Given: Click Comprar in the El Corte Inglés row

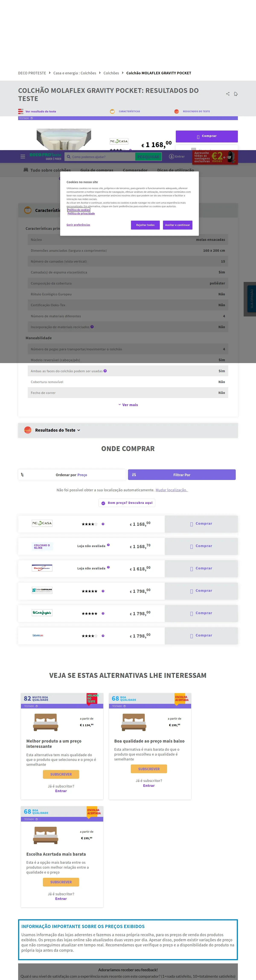Looking at the screenshot, I should 201,613.
